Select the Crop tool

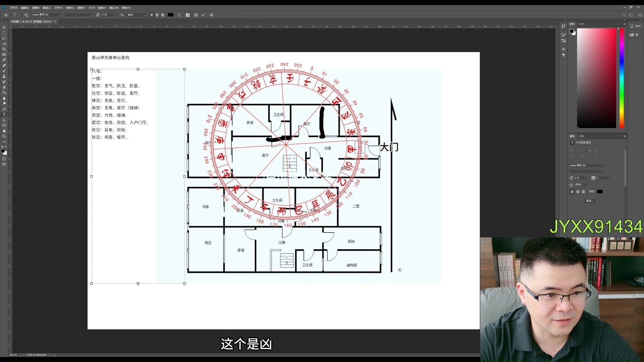point(4,49)
